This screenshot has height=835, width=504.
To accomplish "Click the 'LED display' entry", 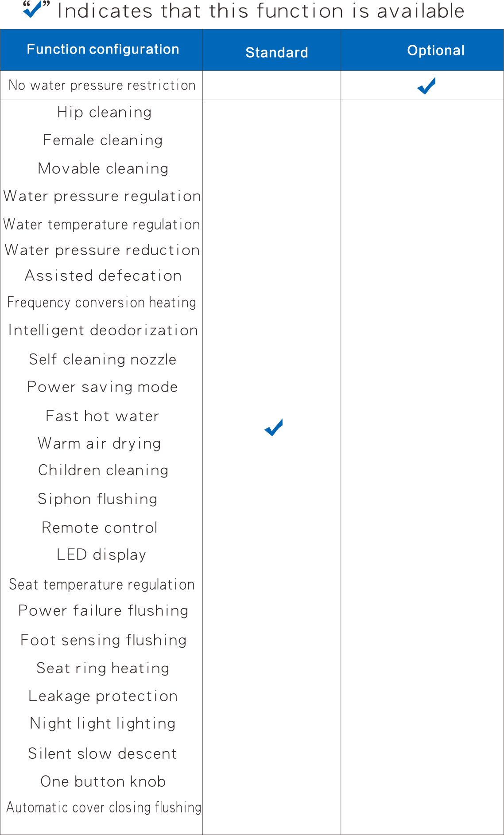I will pos(101,555).
